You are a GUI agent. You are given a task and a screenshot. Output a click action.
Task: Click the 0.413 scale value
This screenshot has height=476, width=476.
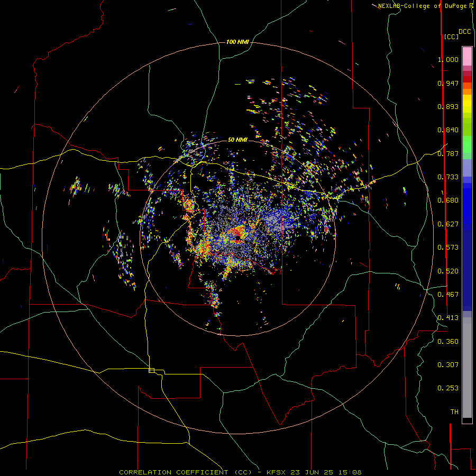tap(448, 318)
